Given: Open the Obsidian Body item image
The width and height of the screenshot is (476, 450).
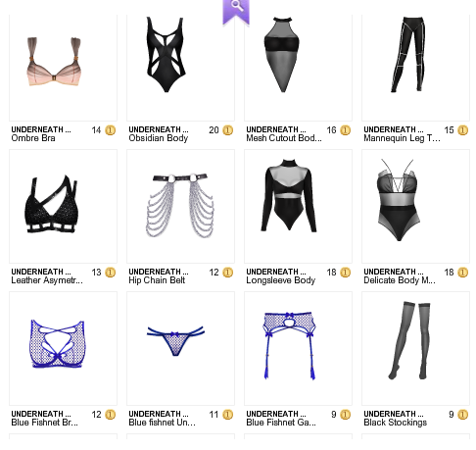Looking at the screenshot, I should point(181,68).
